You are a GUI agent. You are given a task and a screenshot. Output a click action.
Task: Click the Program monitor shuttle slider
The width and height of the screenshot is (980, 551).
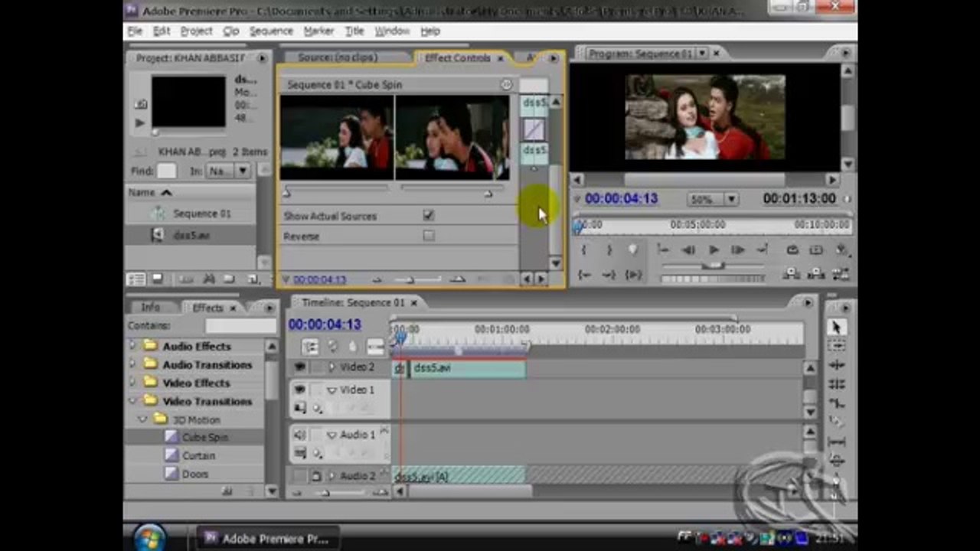tap(713, 266)
